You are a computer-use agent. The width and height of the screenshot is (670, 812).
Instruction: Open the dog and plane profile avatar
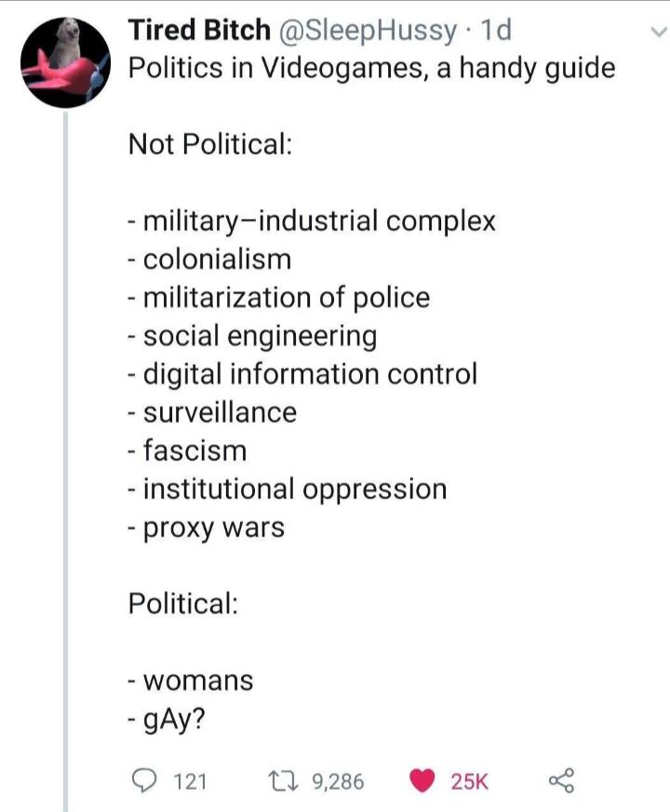[x=64, y=62]
